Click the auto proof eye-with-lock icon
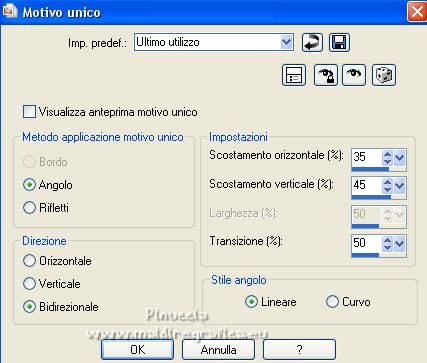Screen dimensions: 427x363 tap(326, 75)
